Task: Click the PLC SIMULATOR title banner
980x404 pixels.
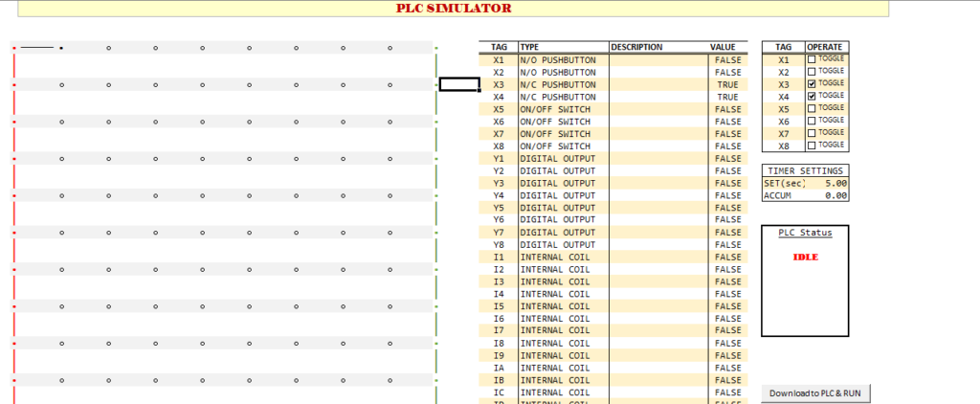Action: [454, 9]
